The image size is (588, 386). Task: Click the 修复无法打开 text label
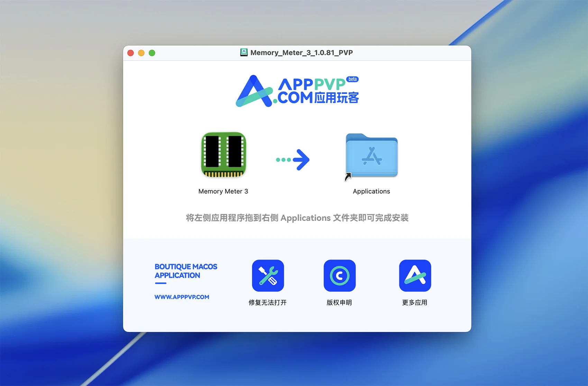(x=267, y=303)
